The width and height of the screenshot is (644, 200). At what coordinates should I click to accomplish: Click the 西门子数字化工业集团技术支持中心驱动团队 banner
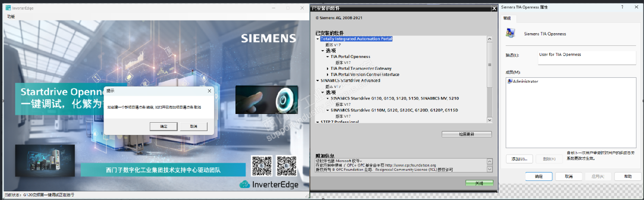(x=163, y=170)
